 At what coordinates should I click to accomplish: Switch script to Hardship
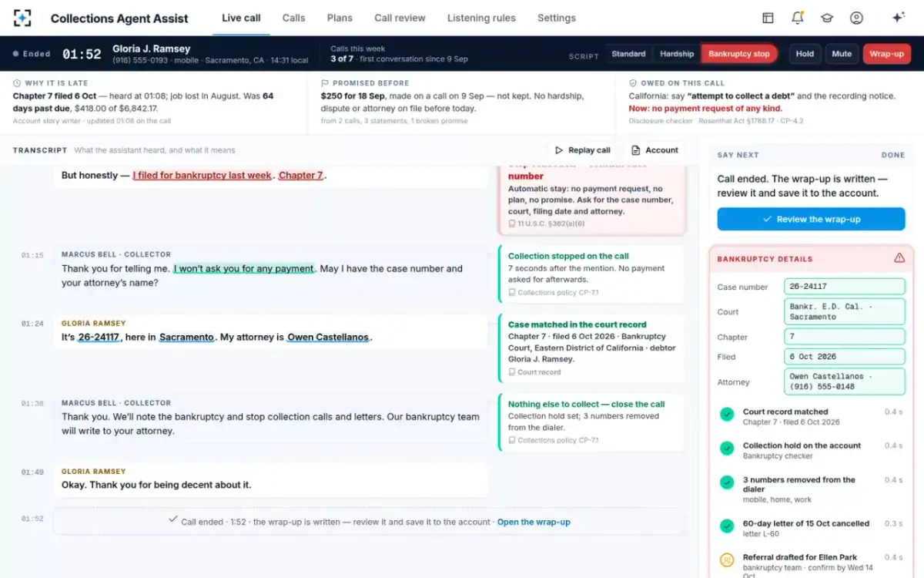[x=677, y=54]
